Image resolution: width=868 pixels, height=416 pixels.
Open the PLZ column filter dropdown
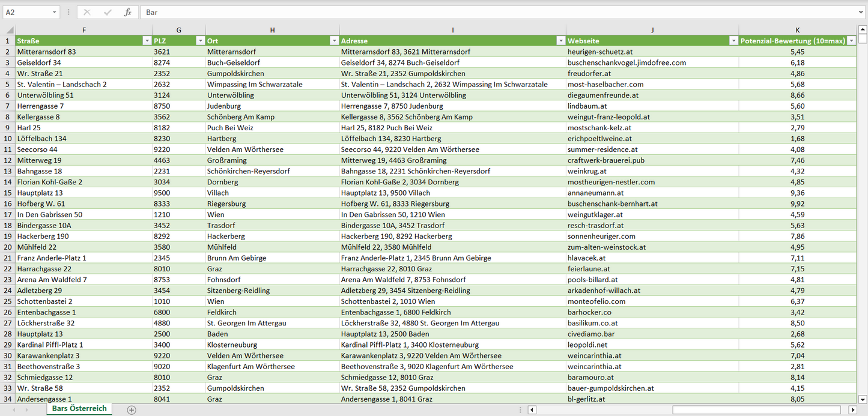200,41
